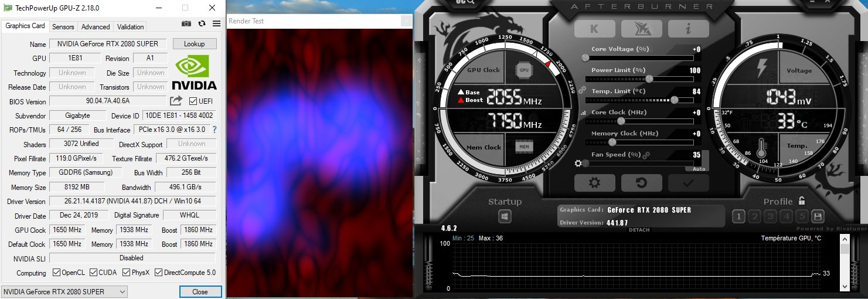The width and height of the screenshot is (868, 299).
Task: Click the graph scrollbar thumb
Action: click(x=845, y=249)
